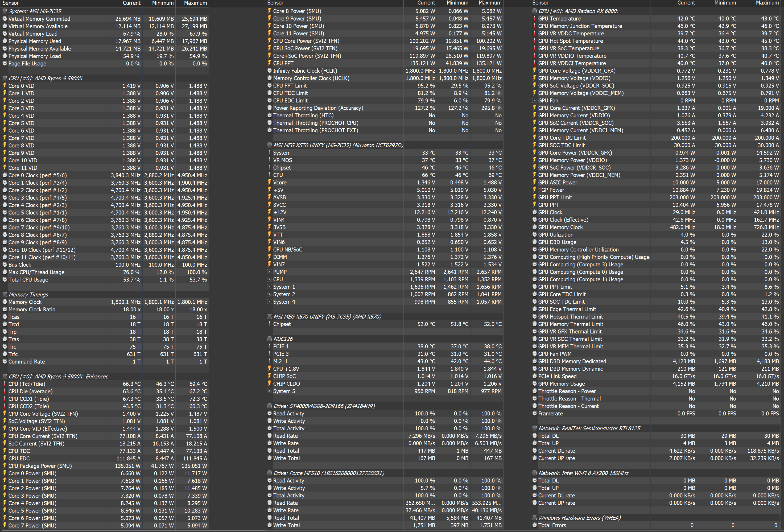This screenshot has height=532, width=784.
Task: Click the thermometer icon next to M.2_1
Action: pyautogui.click(x=270, y=361)
